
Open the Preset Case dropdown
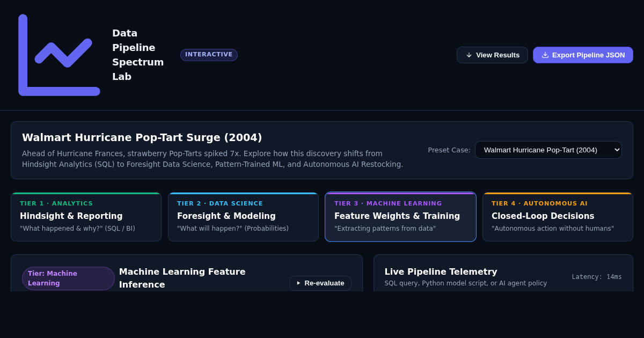point(548,150)
